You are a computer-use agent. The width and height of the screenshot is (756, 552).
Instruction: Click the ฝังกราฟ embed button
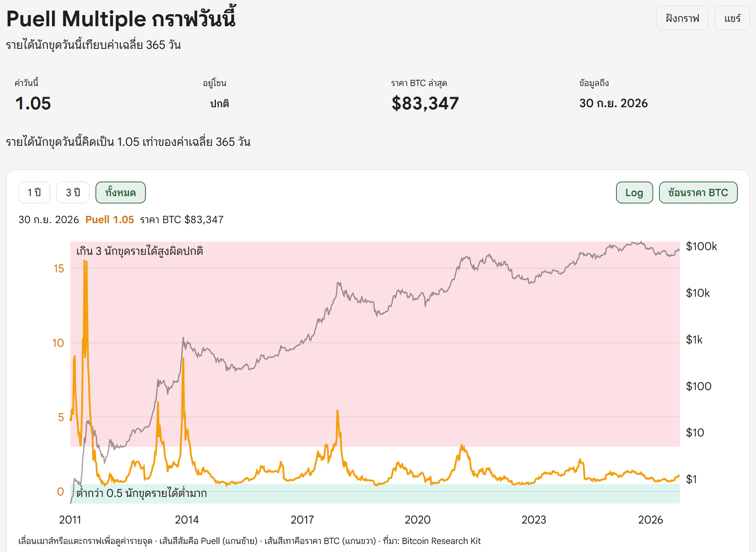tap(682, 18)
